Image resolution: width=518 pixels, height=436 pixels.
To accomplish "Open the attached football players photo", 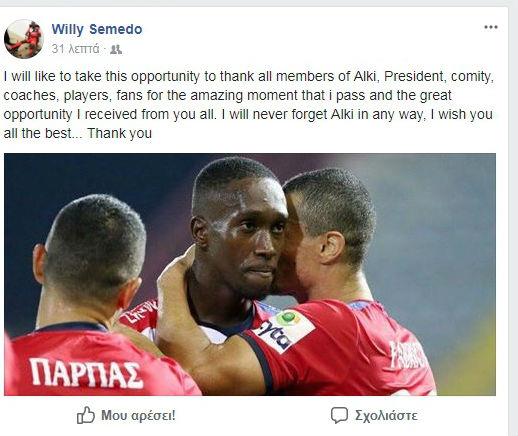I will (250, 274).
